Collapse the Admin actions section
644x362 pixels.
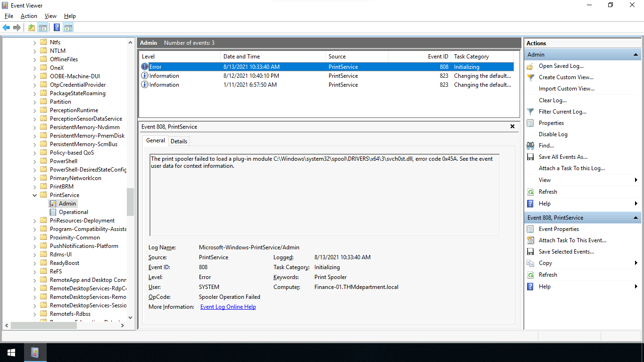(x=636, y=55)
